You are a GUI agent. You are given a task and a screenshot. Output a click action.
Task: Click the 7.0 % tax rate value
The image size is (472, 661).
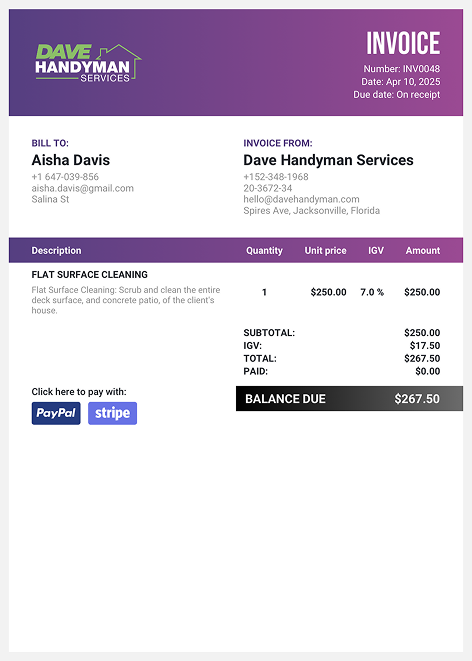coord(372,292)
